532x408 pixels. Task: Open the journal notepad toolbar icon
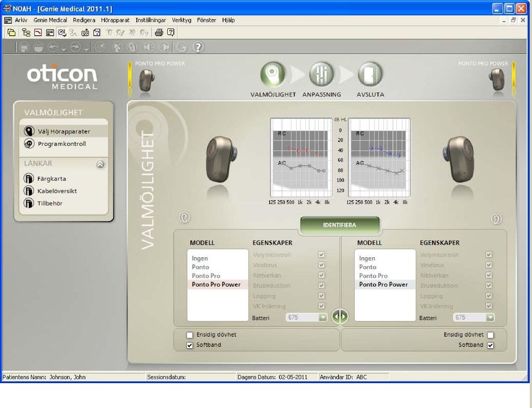(85, 33)
